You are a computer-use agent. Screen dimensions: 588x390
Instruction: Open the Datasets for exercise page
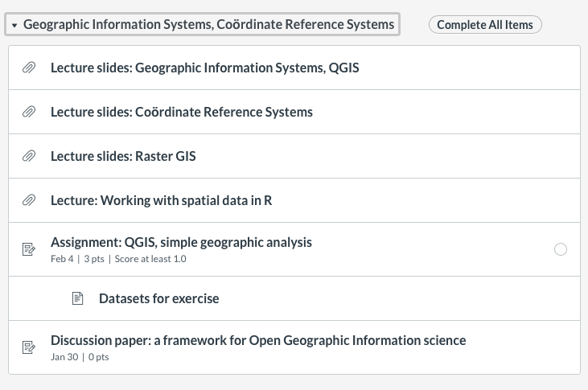pyautogui.click(x=158, y=298)
